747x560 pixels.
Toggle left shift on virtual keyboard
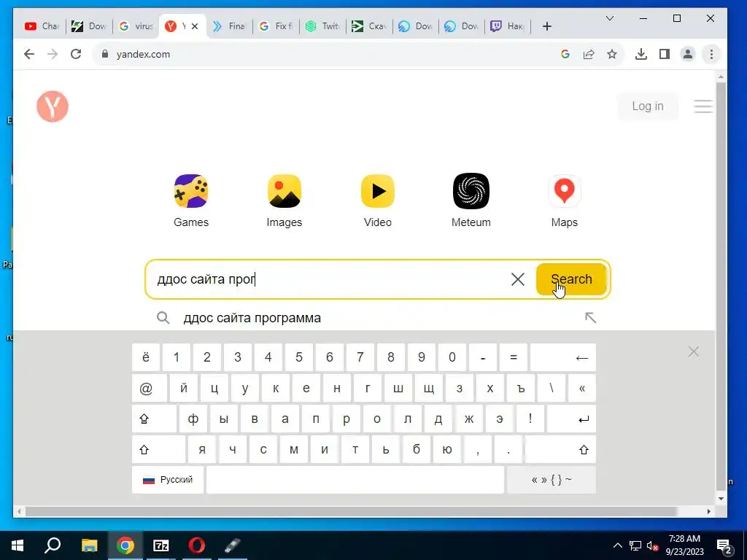pos(158,449)
